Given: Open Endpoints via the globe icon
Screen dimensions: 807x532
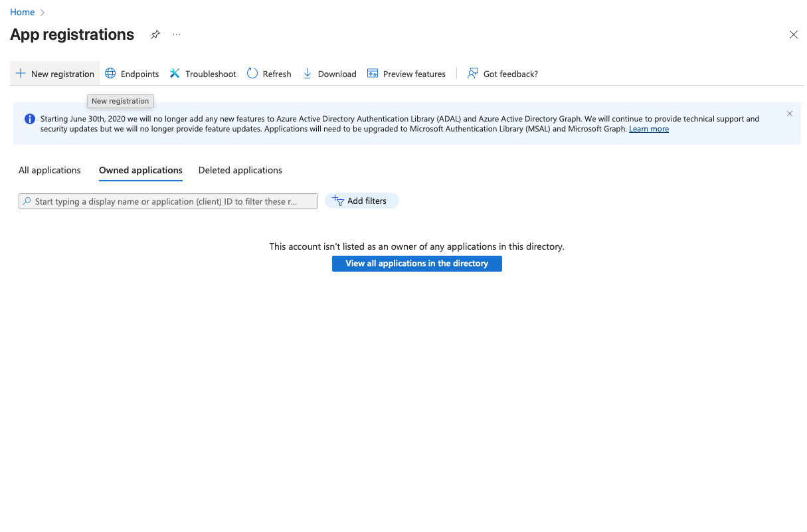Looking at the screenshot, I should click(110, 74).
